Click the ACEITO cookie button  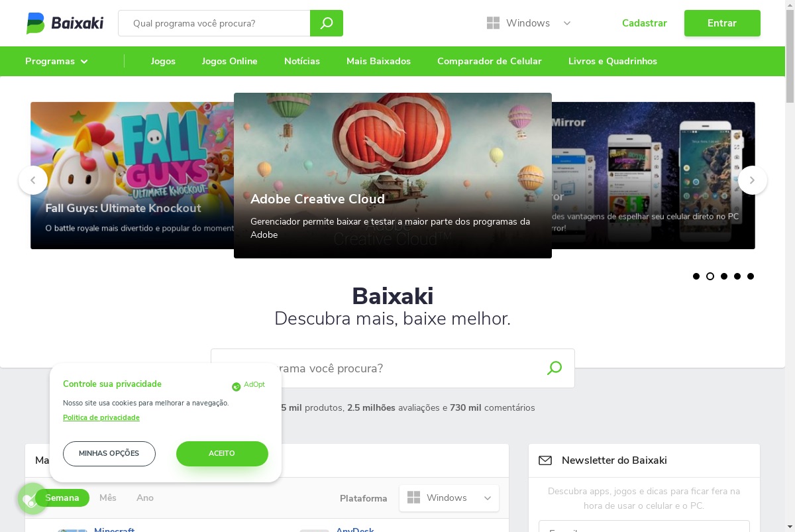(x=222, y=454)
